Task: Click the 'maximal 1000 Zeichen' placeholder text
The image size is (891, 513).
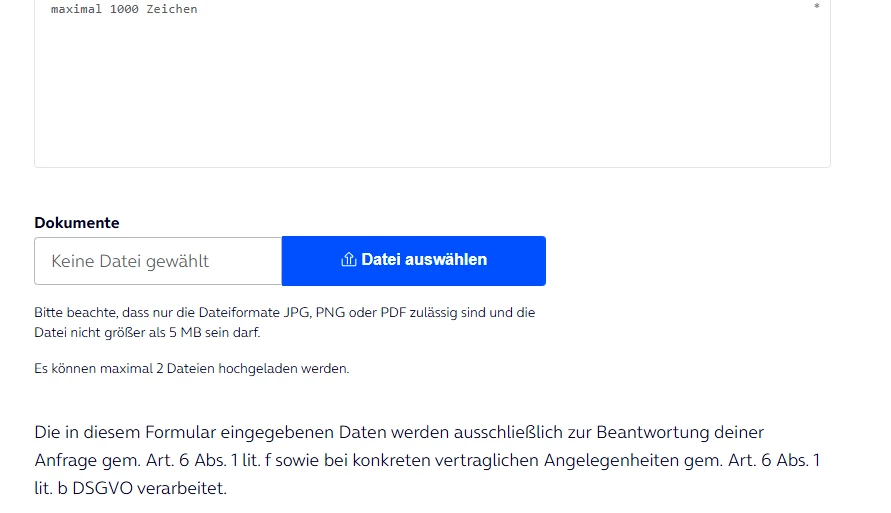Action: 124,9
